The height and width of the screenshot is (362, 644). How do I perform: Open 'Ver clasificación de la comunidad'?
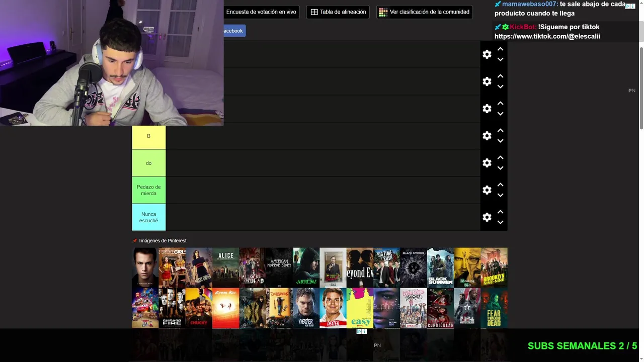425,12
